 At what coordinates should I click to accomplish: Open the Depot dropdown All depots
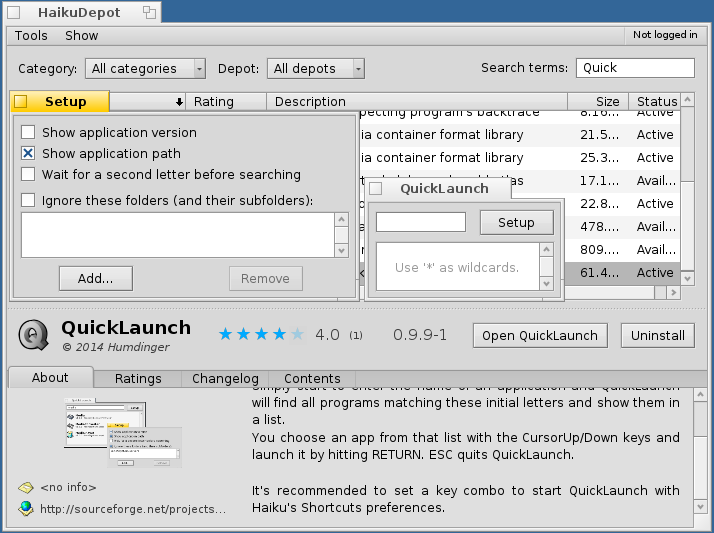316,69
